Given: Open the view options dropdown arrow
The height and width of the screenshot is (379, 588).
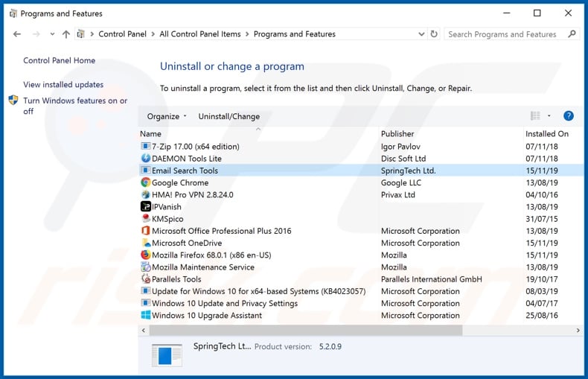Looking at the screenshot, I should coord(549,116).
